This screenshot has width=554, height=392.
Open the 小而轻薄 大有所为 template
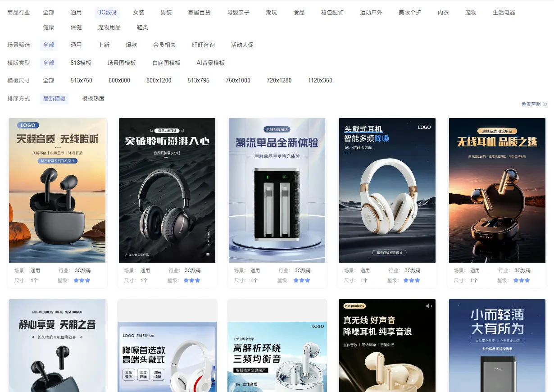(x=497, y=346)
